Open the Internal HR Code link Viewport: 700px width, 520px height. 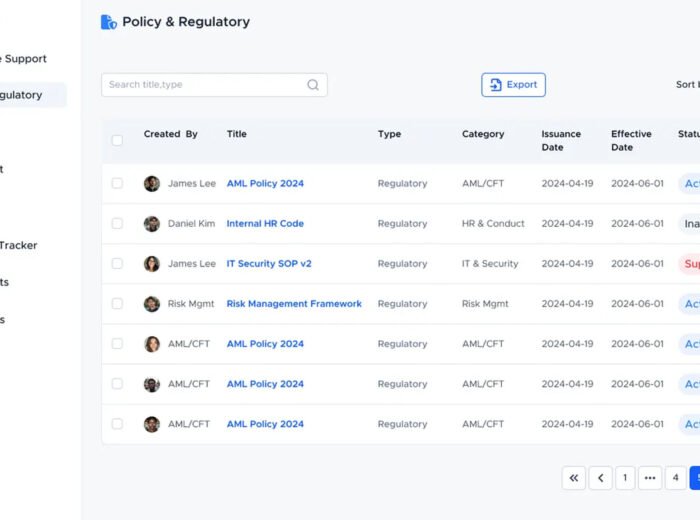tap(265, 224)
